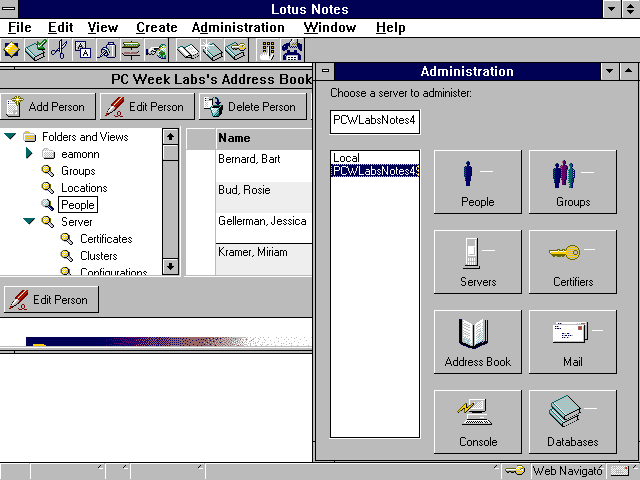Image resolution: width=640 pixels, height=480 pixels.
Task: Click the yellow diamond SmartIcon in toolbar
Action: tap(12, 50)
